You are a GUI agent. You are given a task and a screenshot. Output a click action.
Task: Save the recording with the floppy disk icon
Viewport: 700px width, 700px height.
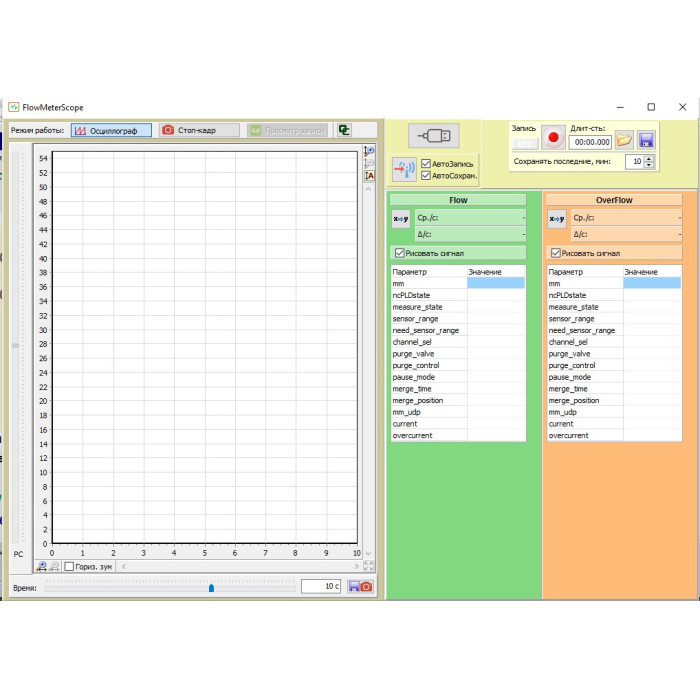[646, 141]
